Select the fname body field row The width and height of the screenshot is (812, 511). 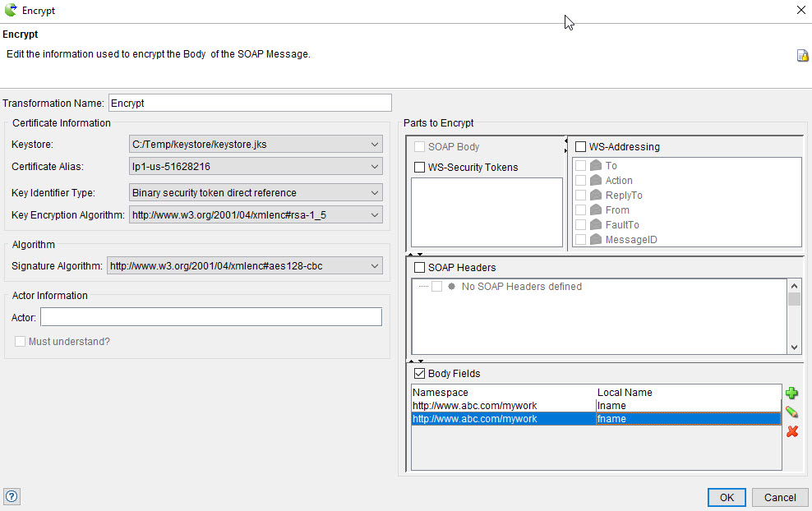(x=596, y=419)
